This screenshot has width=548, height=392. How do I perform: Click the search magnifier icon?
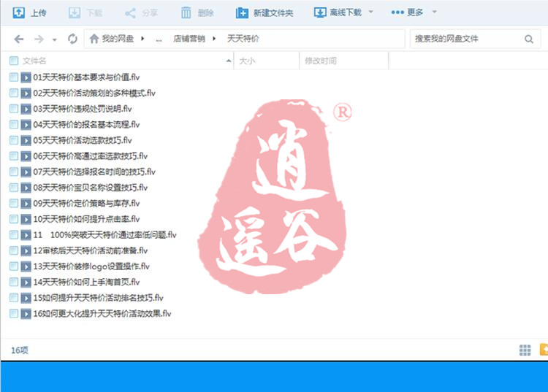point(528,39)
